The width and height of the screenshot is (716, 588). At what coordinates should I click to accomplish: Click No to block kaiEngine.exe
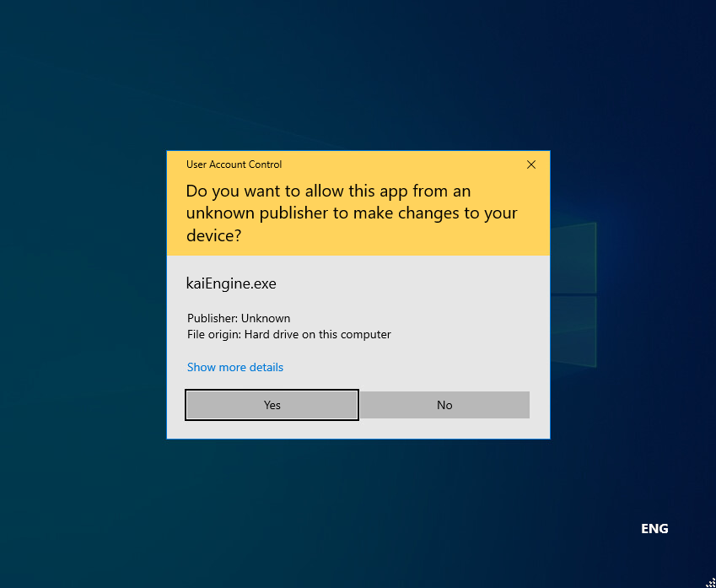(444, 405)
